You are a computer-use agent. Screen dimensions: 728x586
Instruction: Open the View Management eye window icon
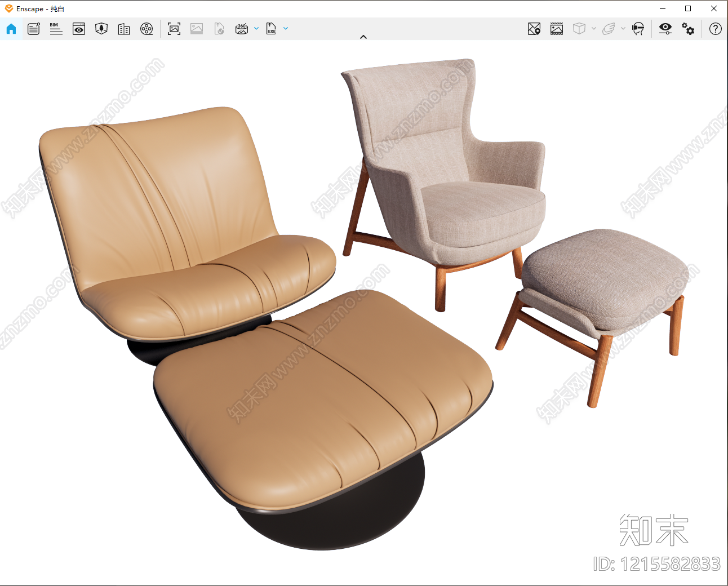click(79, 29)
